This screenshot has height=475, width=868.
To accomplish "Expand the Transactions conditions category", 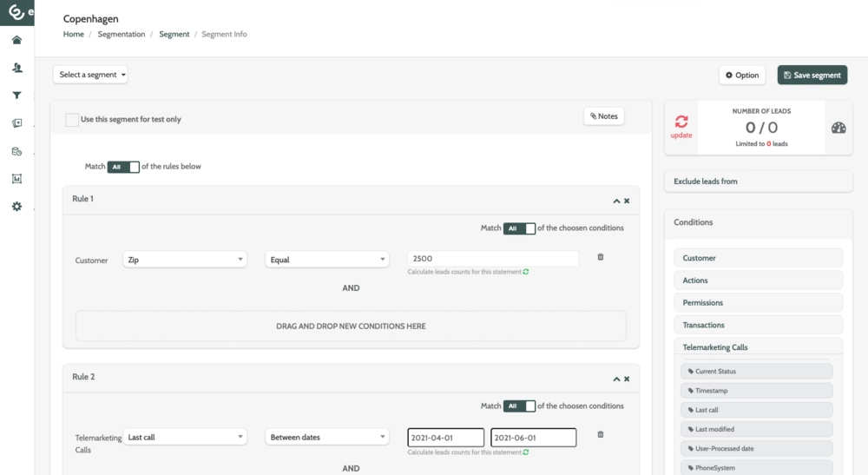I will [758, 325].
